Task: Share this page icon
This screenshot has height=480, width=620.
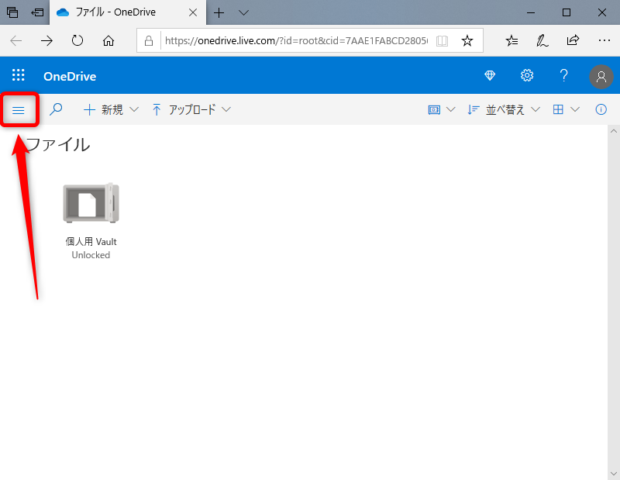Action: 573,40
